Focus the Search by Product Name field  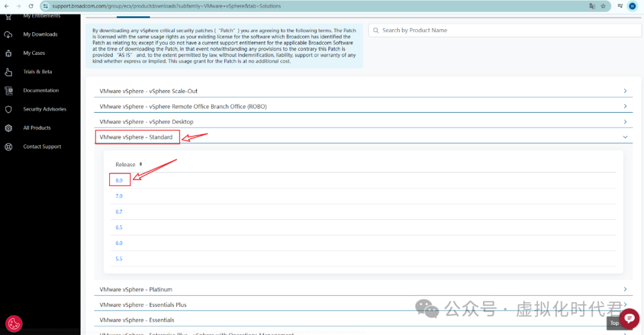505,30
